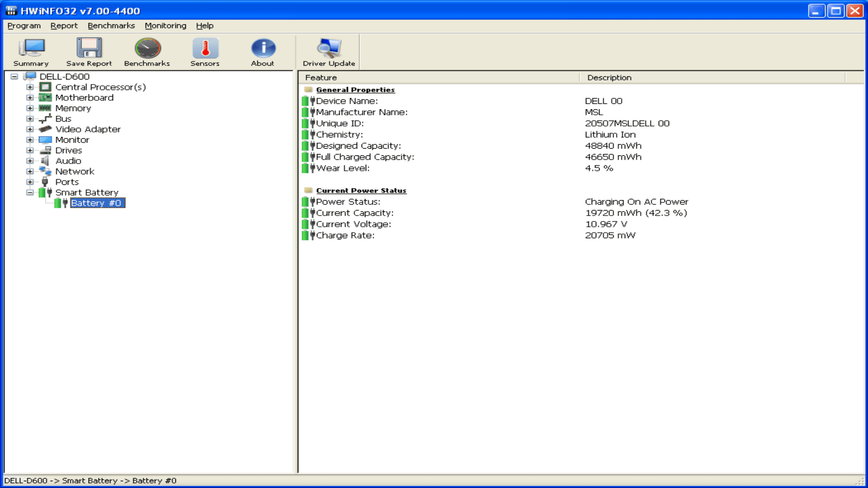Click the 19720 mWh (42.3 %) value

(x=636, y=213)
